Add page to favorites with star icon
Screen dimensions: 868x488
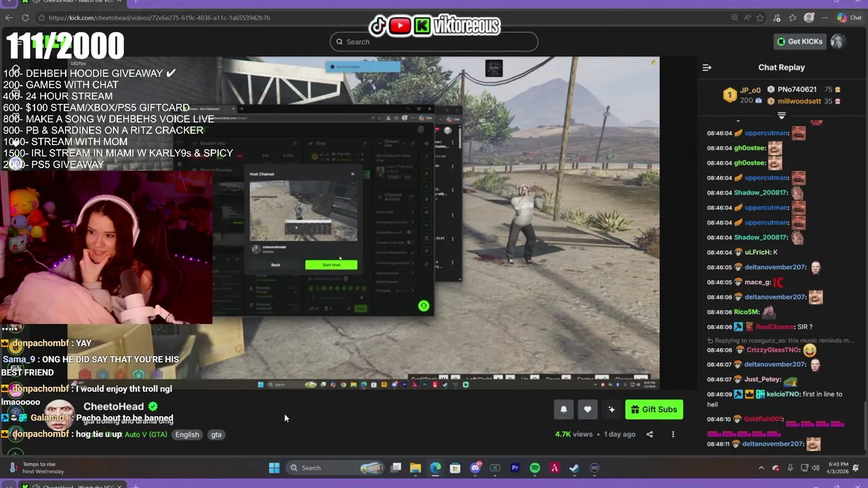tap(761, 18)
